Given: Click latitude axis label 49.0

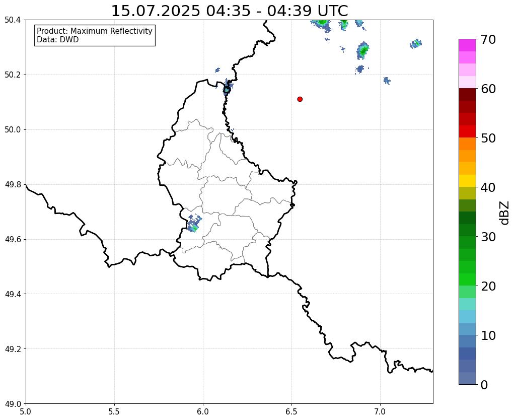Looking at the screenshot, I should [x=13, y=404].
